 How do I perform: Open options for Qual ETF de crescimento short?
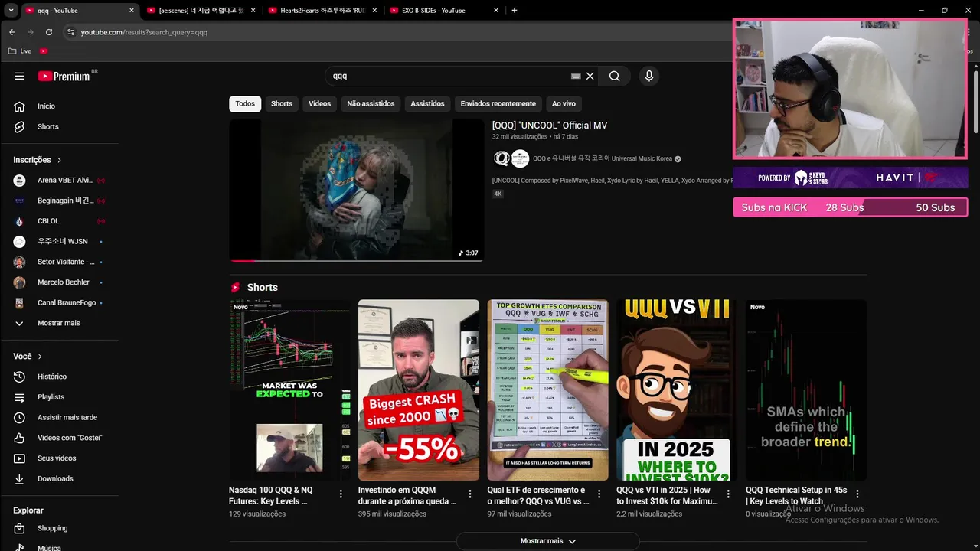click(599, 494)
